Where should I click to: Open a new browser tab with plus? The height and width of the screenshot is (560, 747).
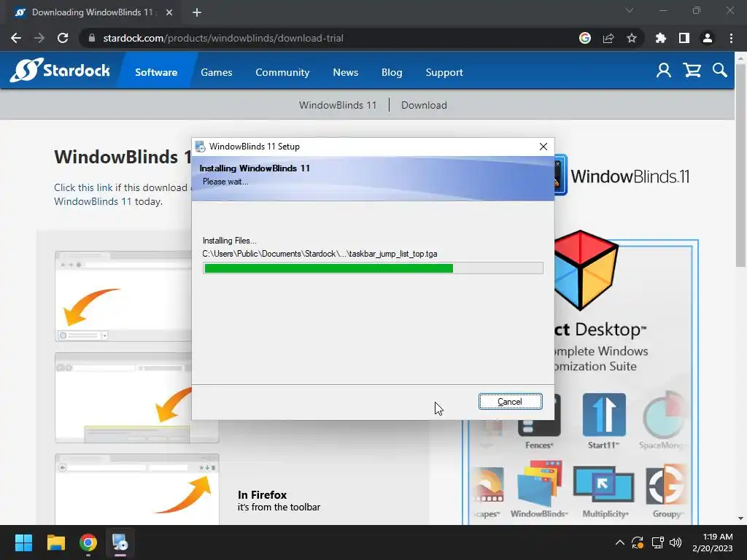(x=197, y=12)
